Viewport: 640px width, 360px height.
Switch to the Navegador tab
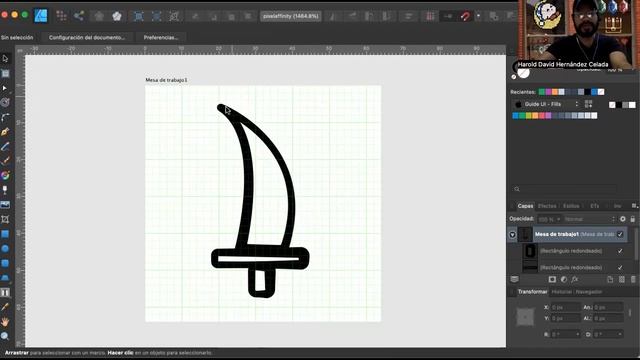(589, 292)
